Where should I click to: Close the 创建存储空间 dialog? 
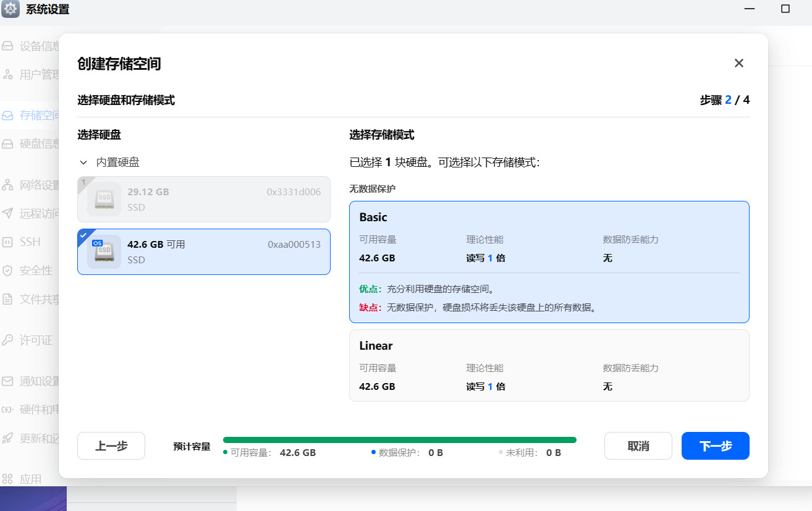pyautogui.click(x=738, y=63)
